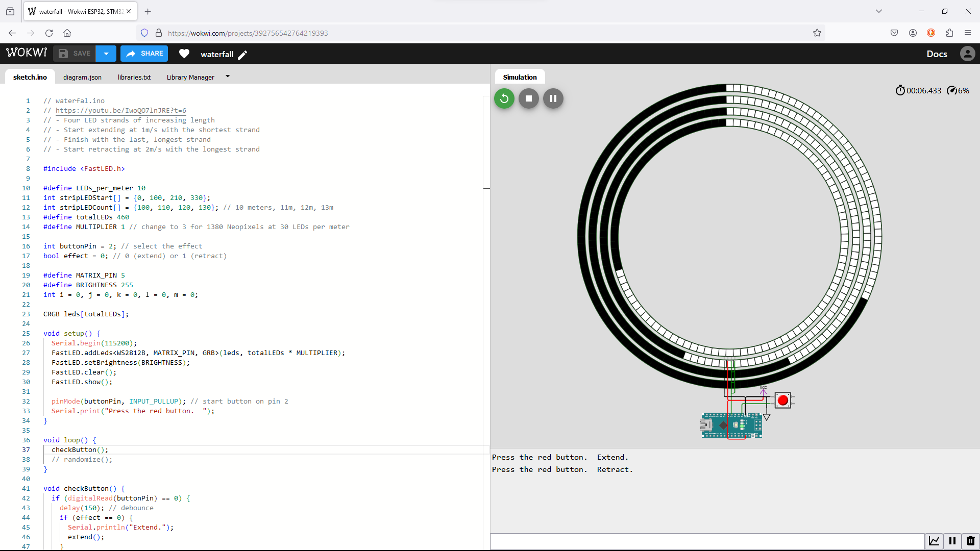Bookmark this page with star icon

(817, 33)
